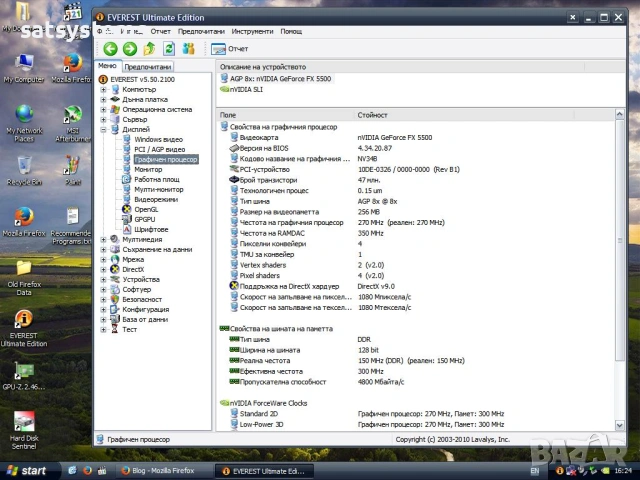Click the Версия на BIOS row
Screen dimensions: 640x480
tap(415, 148)
